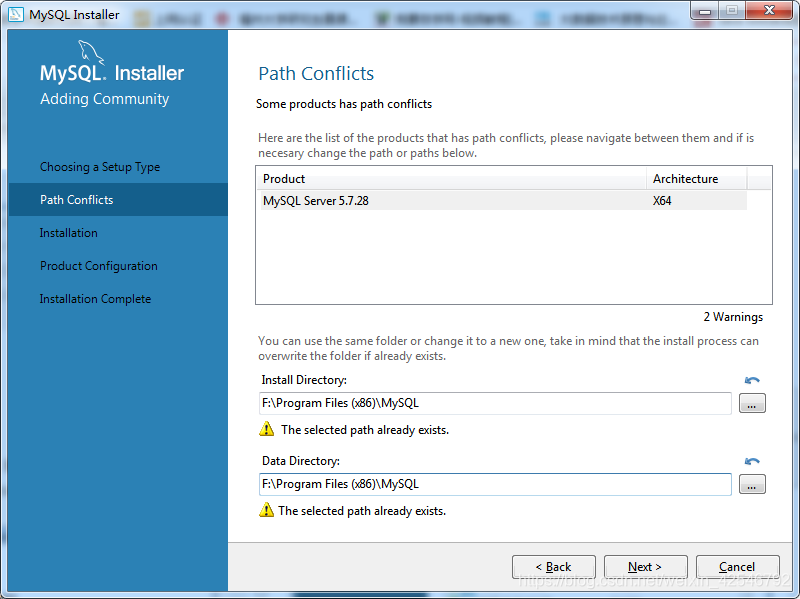Click the MySQL Installer title bar icon
This screenshot has width=800, height=599.
click(16, 14)
